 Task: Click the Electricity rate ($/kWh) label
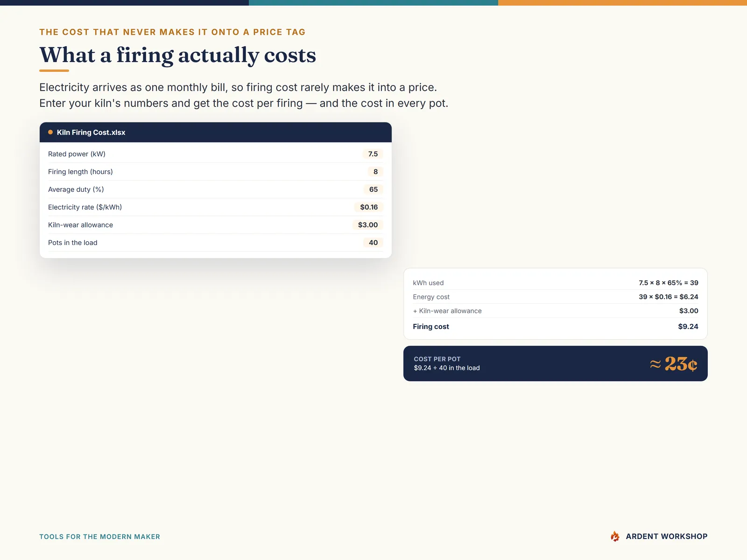pyautogui.click(x=85, y=207)
